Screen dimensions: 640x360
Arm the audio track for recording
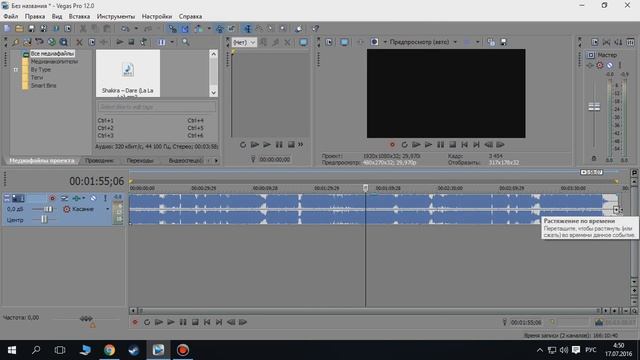(x=52, y=198)
